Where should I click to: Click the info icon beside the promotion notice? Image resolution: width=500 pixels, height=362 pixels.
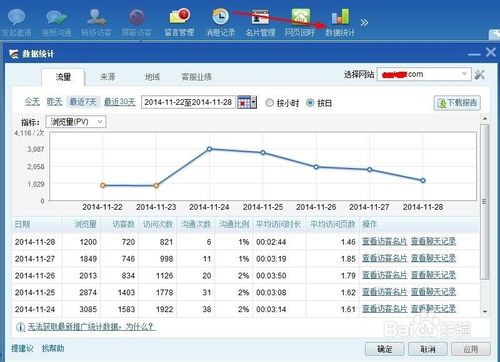[x=20, y=327]
